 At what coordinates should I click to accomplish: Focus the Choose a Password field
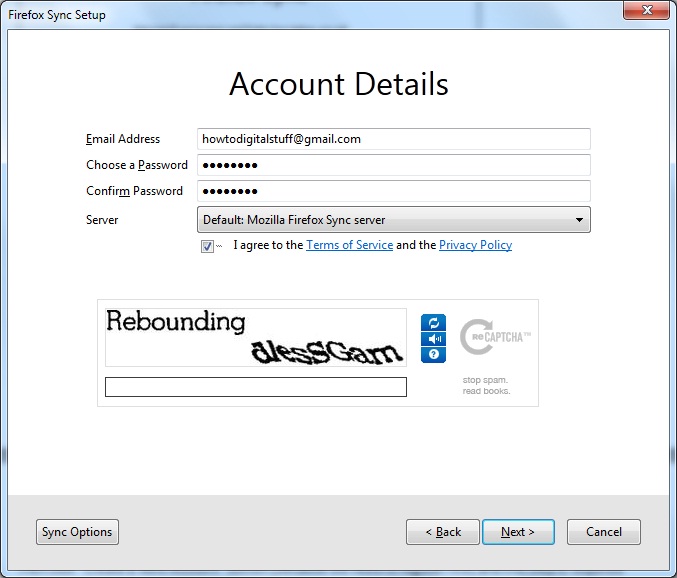click(394, 165)
